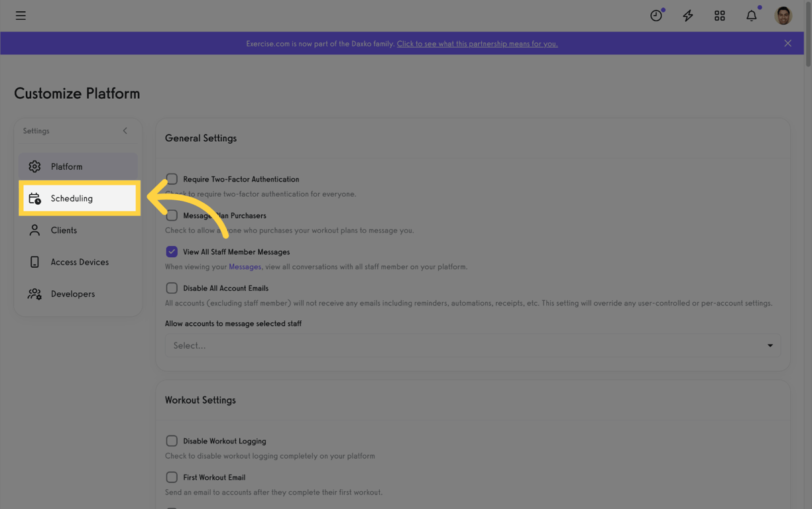Open the apps grid icon
Image resolution: width=812 pixels, height=509 pixels.
[719, 15]
